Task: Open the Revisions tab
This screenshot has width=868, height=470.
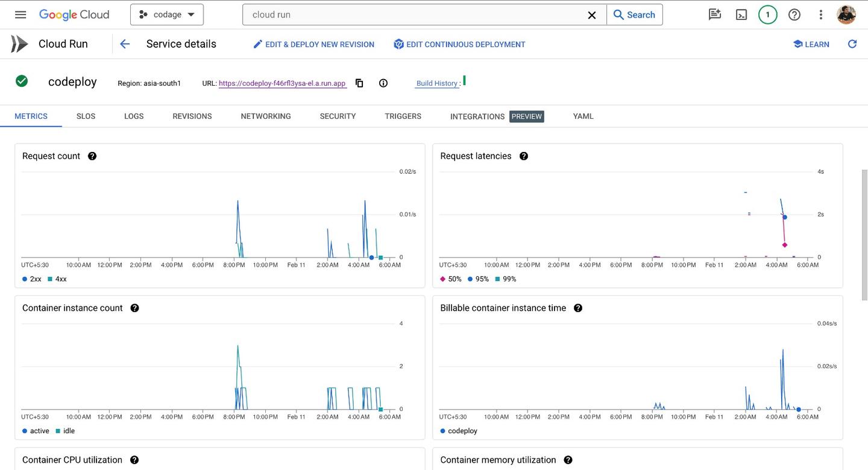Action: click(x=192, y=116)
